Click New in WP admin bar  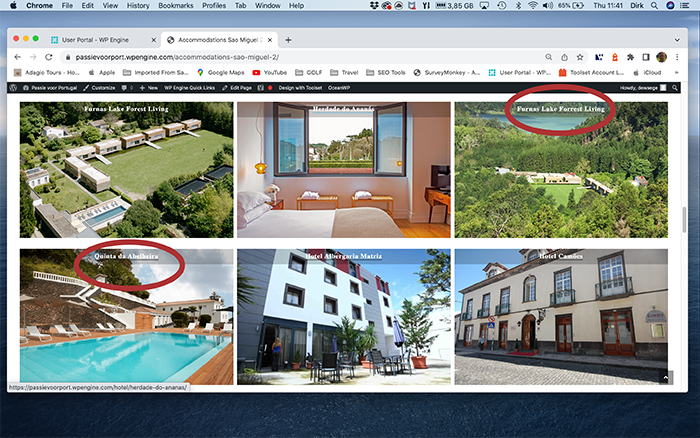coord(149,88)
